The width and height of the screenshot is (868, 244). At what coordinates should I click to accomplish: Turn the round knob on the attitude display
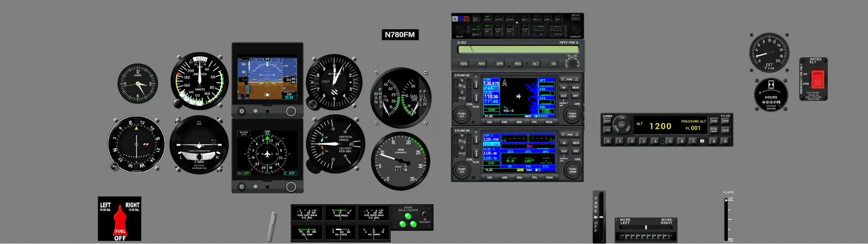point(291,111)
